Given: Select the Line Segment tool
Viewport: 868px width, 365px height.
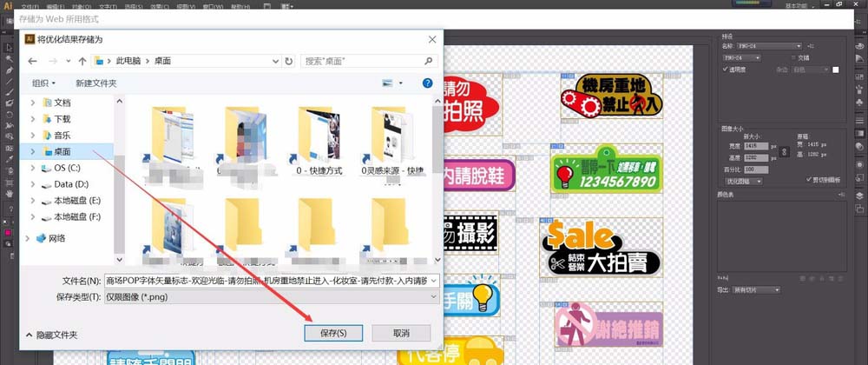Looking at the screenshot, I should [9, 82].
